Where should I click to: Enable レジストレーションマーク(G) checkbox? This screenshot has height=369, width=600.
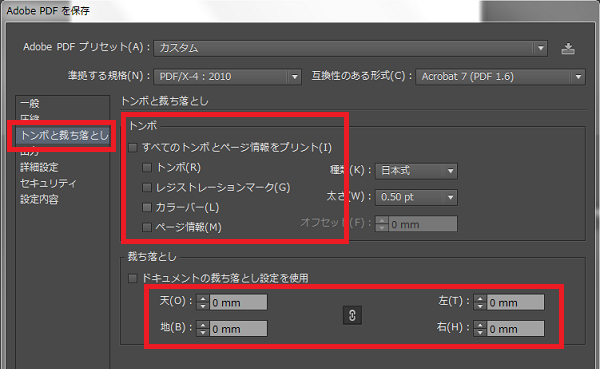[x=147, y=188]
